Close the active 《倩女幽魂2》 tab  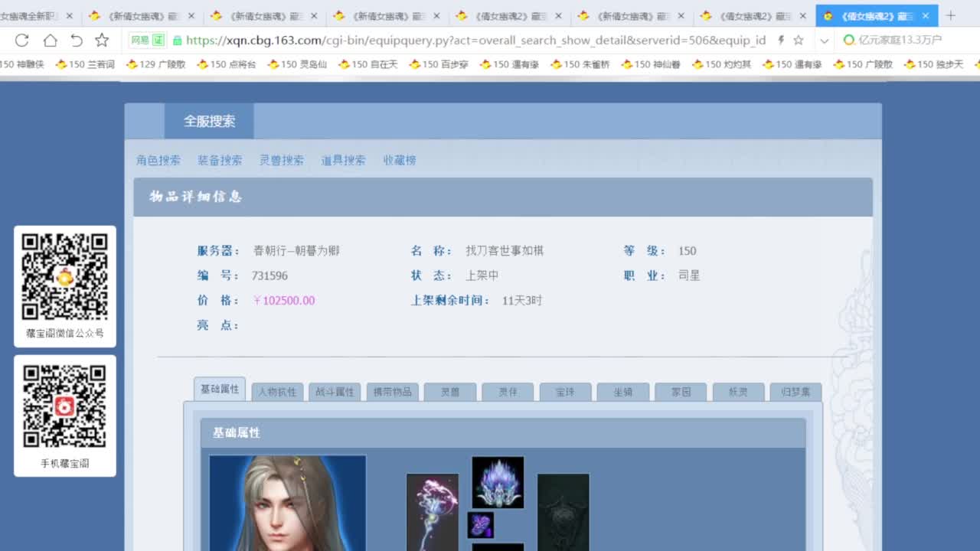click(925, 15)
